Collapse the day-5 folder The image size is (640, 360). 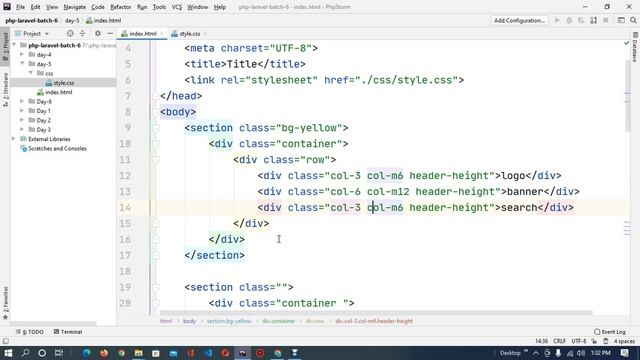pos(22,64)
